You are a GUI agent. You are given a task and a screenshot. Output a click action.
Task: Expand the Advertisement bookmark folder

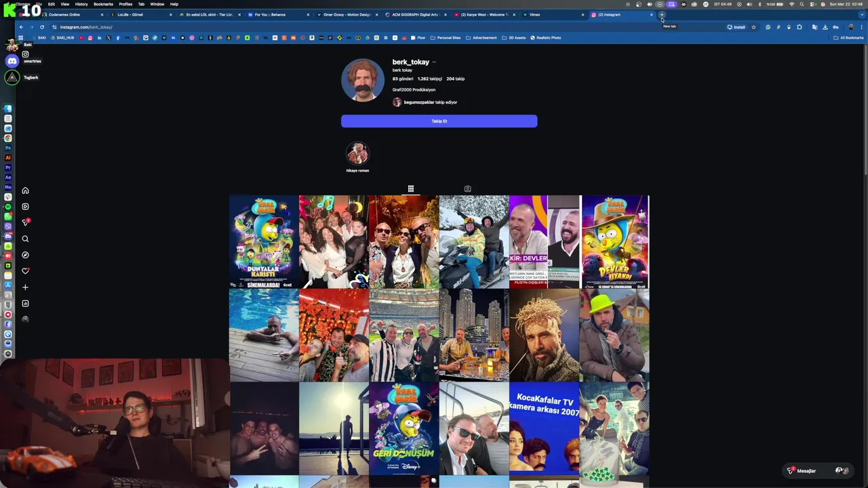coord(481,38)
